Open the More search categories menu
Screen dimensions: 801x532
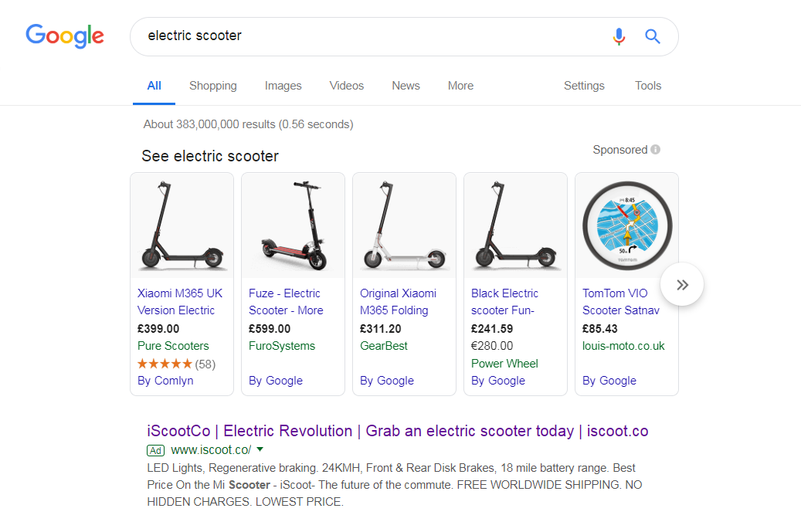point(460,86)
